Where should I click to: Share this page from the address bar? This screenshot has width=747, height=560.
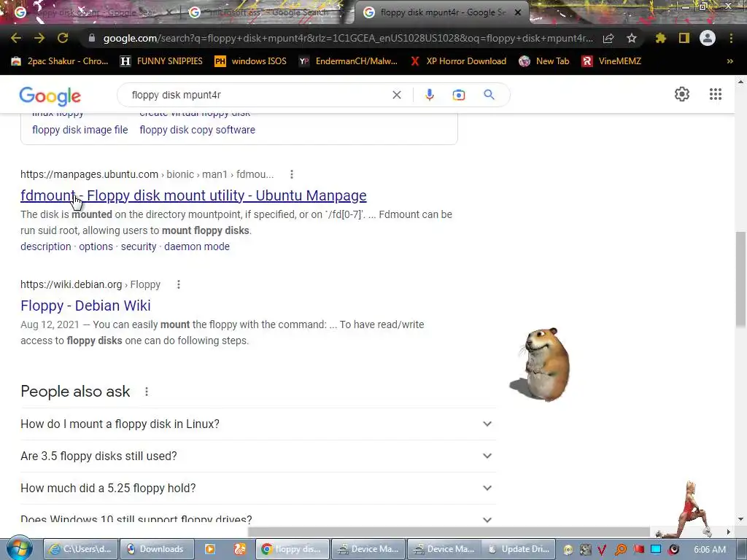pyautogui.click(x=608, y=39)
